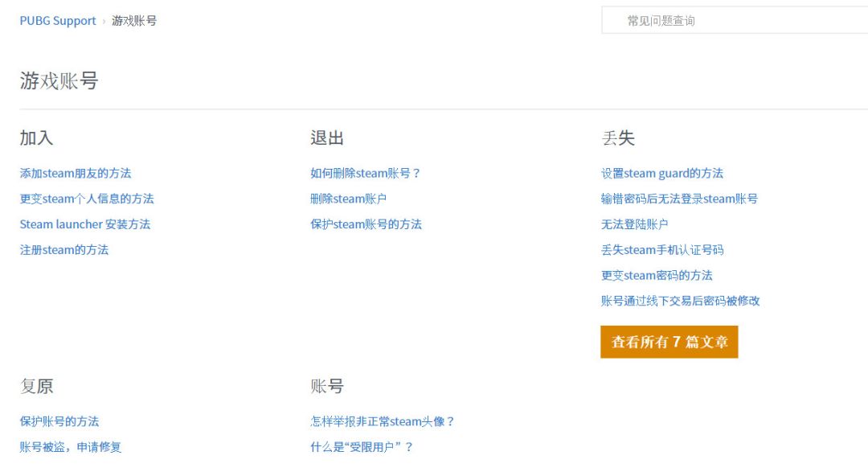Open 账号被盗，申请修复 article
Image resolution: width=868 pixels, height=476 pixels.
point(71,447)
